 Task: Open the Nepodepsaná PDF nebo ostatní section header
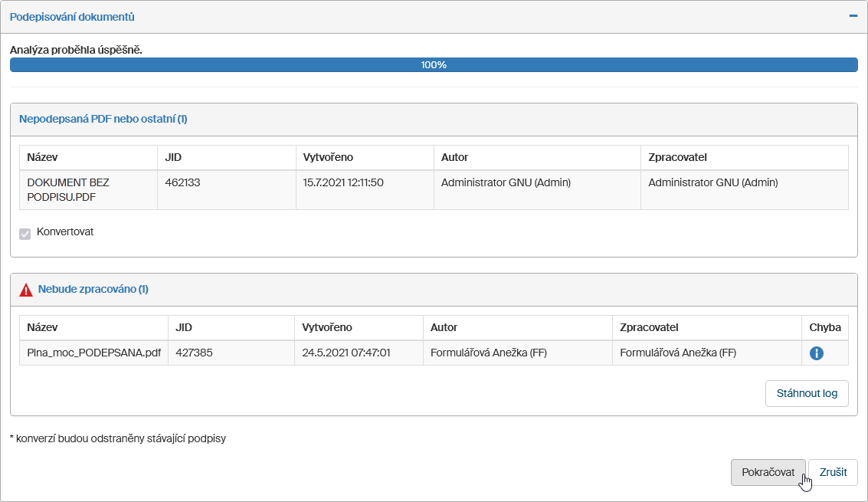pos(103,119)
